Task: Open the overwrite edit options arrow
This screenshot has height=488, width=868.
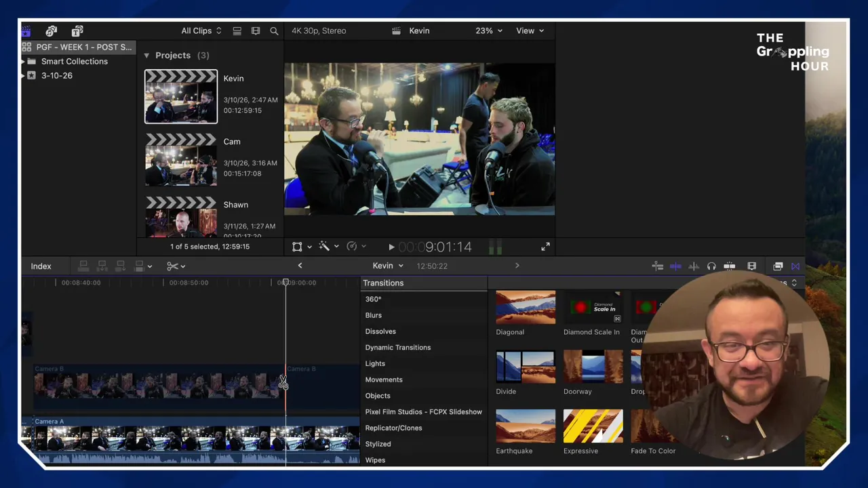Action: click(x=150, y=266)
